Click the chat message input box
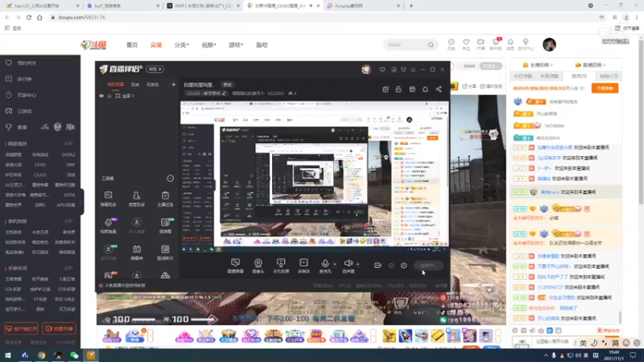Image resolution: width=644 pixels, height=362 pixels. pos(553,342)
